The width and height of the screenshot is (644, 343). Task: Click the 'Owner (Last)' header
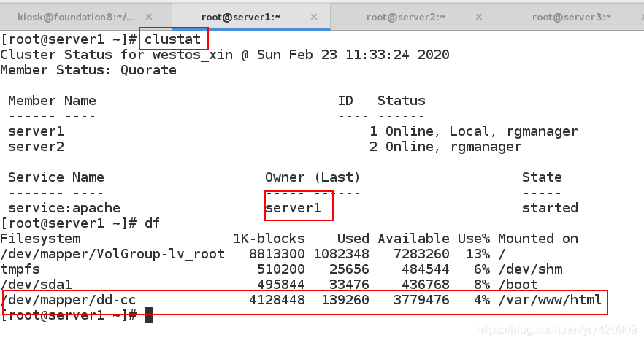tap(313, 177)
